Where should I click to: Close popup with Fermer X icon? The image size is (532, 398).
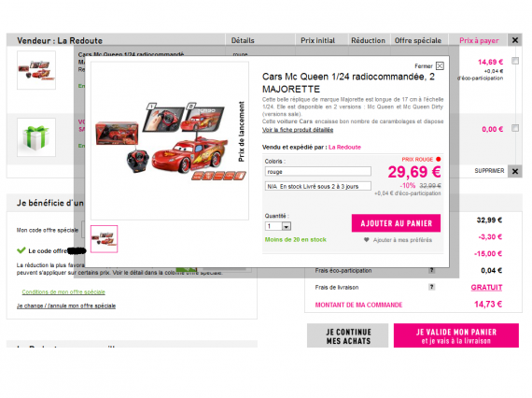point(440,66)
